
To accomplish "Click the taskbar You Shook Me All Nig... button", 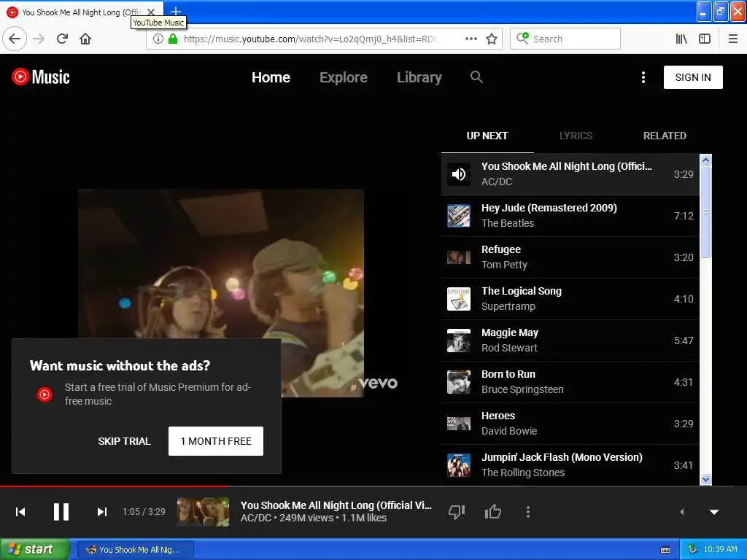I will (135, 550).
